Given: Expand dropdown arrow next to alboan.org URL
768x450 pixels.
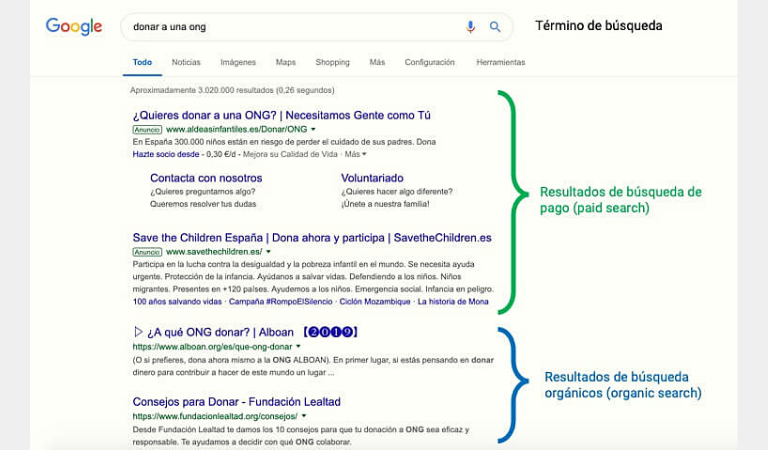Looking at the screenshot, I should (x=298, y=347).
